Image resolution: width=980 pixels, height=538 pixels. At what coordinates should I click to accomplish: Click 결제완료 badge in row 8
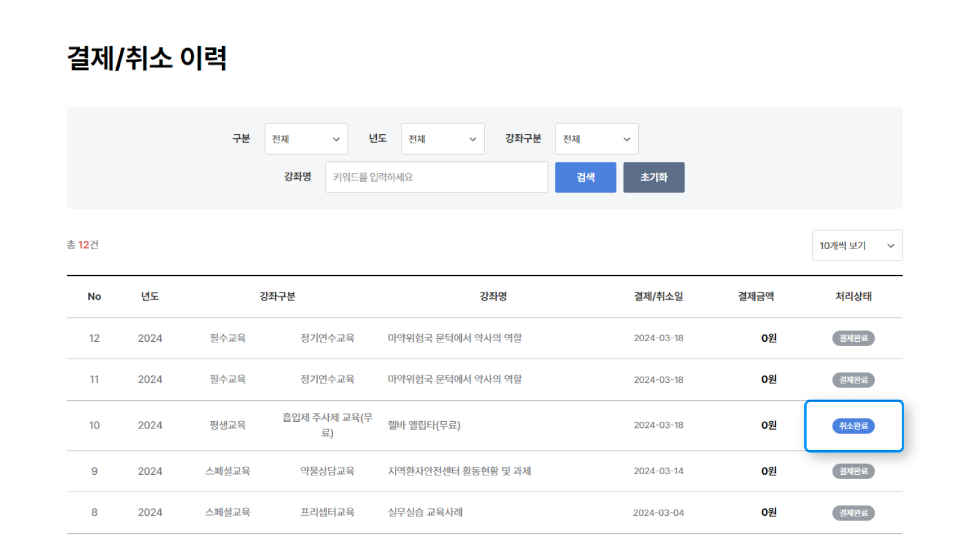pyautogui.click(x=854, y=513)
